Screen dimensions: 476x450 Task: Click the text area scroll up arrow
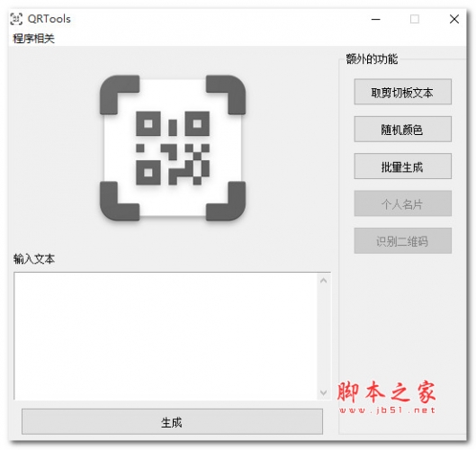click(324, 281)
